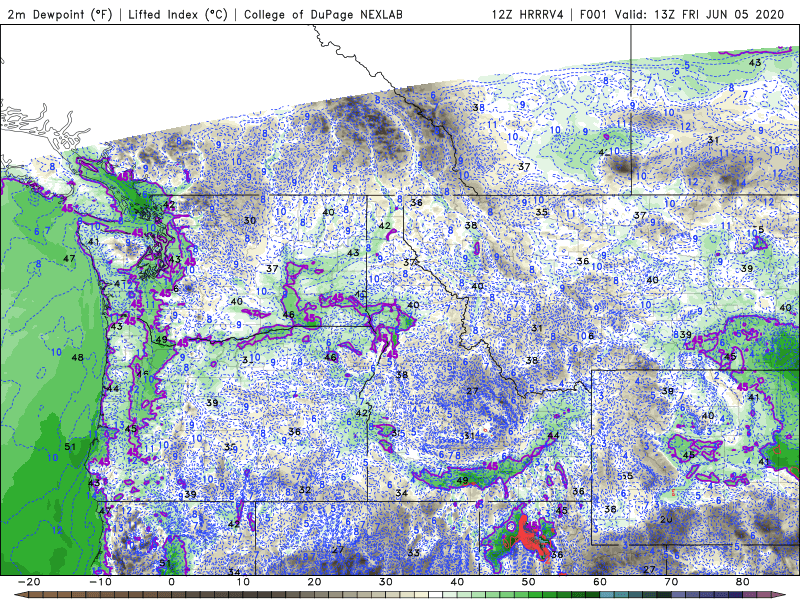Click the 80 tick label on color scale
The height and width of the screenshot is (600, 800).
pyautogui.click(x=743, y=582)
